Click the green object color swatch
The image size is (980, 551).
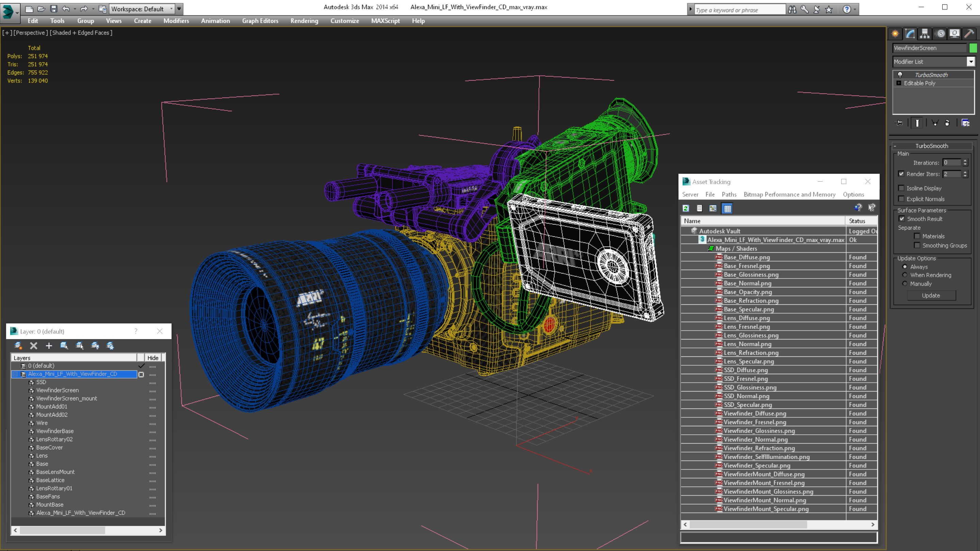coord(973,48)
